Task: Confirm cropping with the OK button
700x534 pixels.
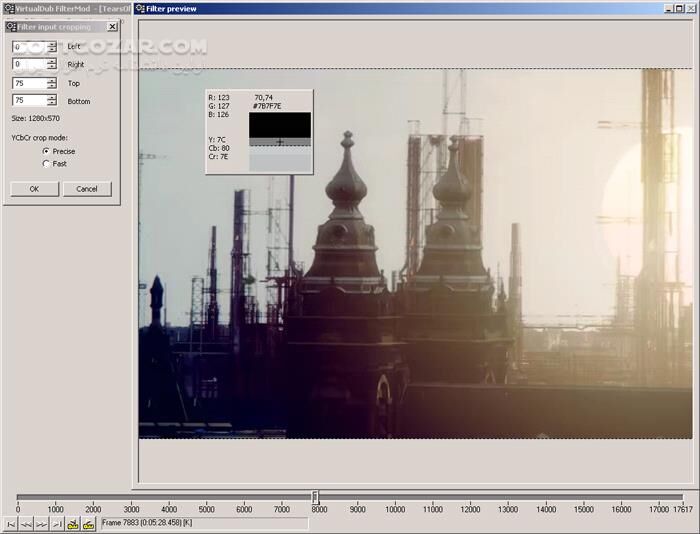Action: (x=34, y=189)
